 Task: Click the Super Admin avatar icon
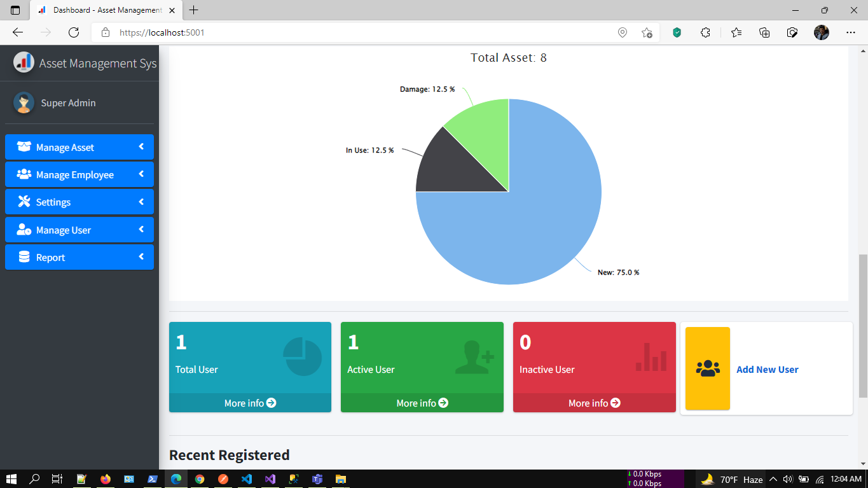24,103
